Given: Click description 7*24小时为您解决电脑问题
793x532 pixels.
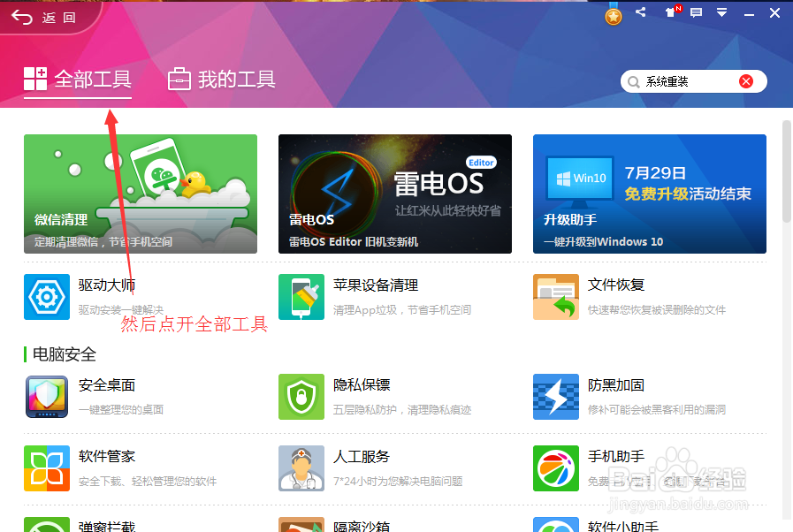Looking at the screenshot, I should point(398,482).
